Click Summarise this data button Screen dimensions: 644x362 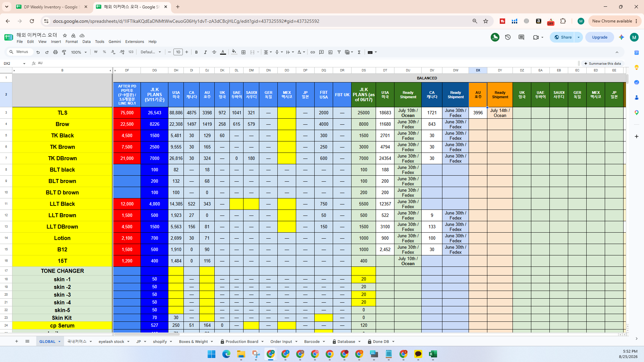point(602,63)
